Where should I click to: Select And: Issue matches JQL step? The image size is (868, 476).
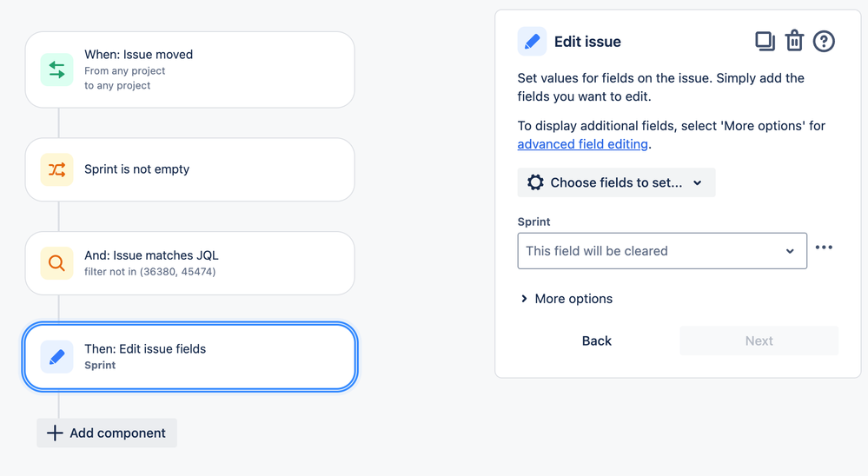190,263
